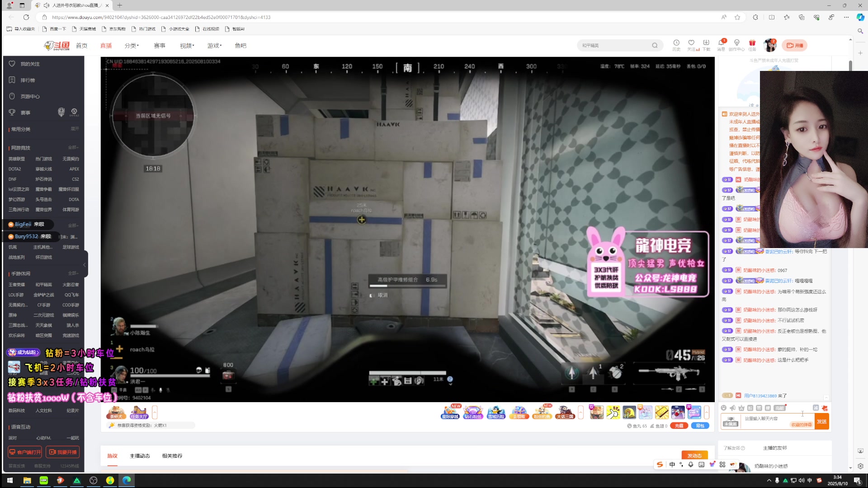The width and height of the screenshot is (868, 488).
Task: Switch to the 相关推荐 tab
Action: [172, 456]
